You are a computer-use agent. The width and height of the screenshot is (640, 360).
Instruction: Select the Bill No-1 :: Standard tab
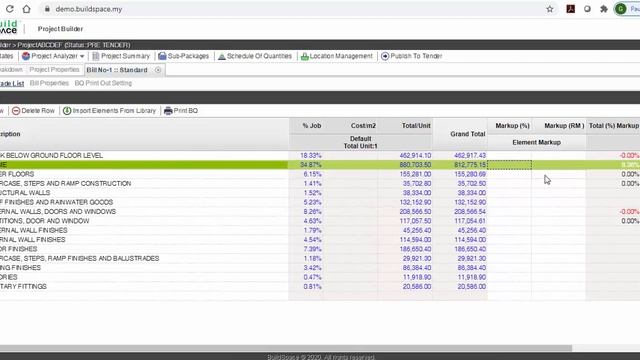pos(117,70)
